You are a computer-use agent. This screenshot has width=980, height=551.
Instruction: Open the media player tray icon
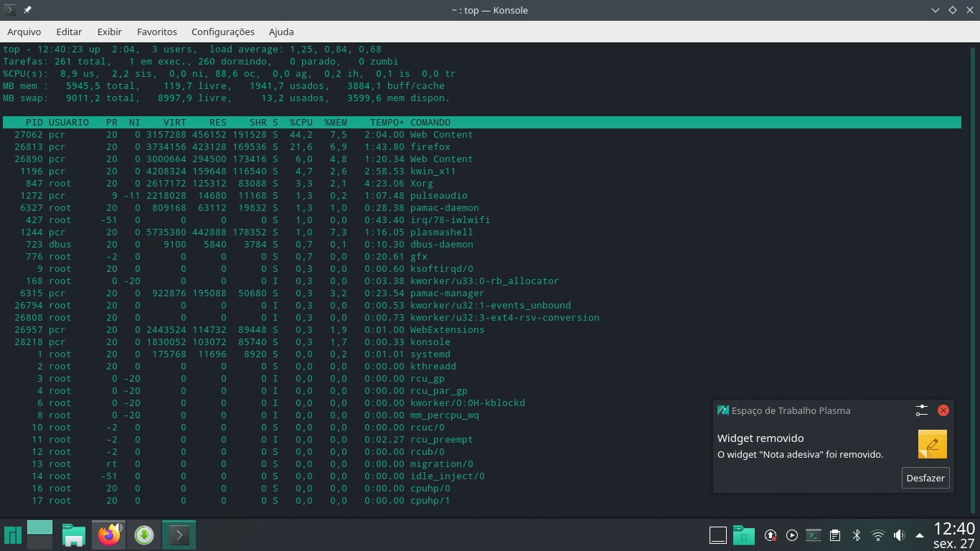pos(792,535)
